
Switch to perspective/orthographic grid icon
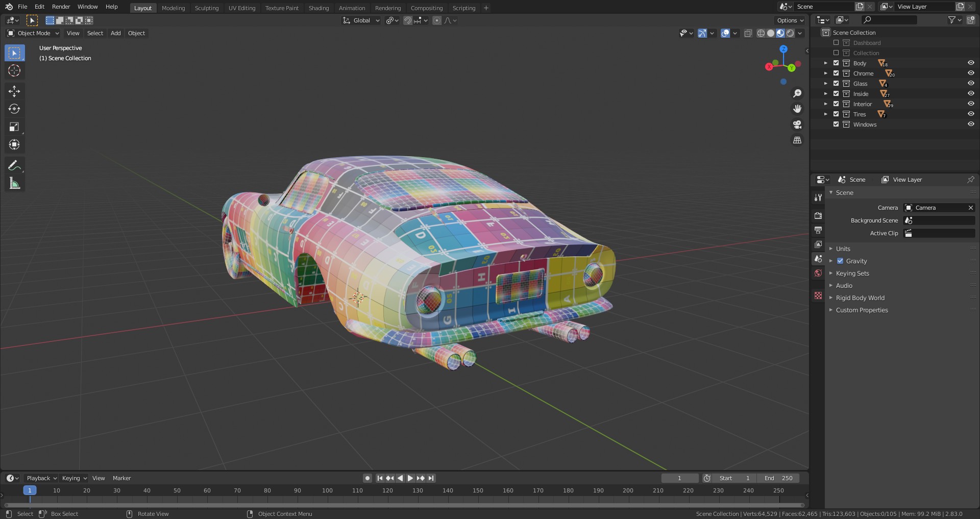(797, 140)
